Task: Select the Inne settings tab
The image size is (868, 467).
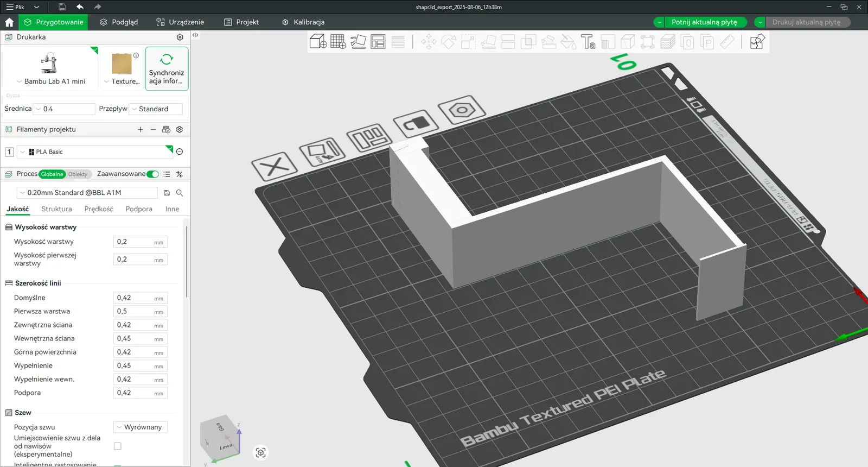Action: click(172, 209)
